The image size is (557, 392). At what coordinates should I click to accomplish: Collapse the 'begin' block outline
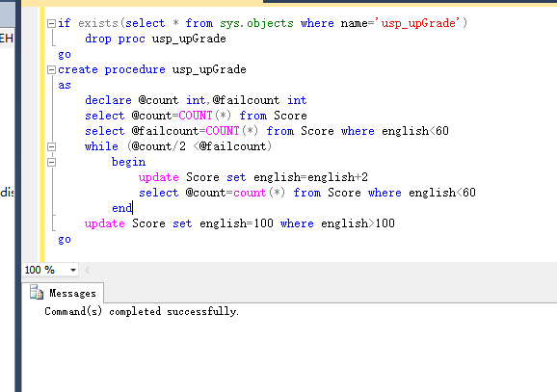coord(51,162)
